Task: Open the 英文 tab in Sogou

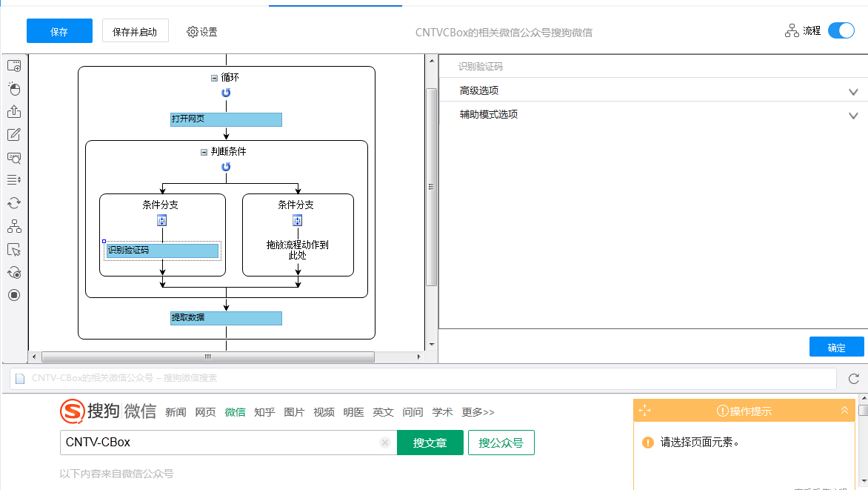Action: tap(383, 412)
